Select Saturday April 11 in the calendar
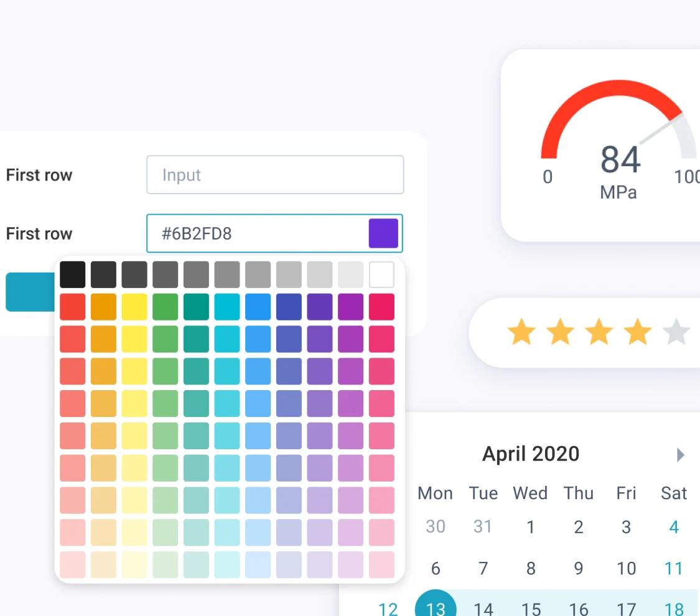Screen dimensions: 700x616 674,569
